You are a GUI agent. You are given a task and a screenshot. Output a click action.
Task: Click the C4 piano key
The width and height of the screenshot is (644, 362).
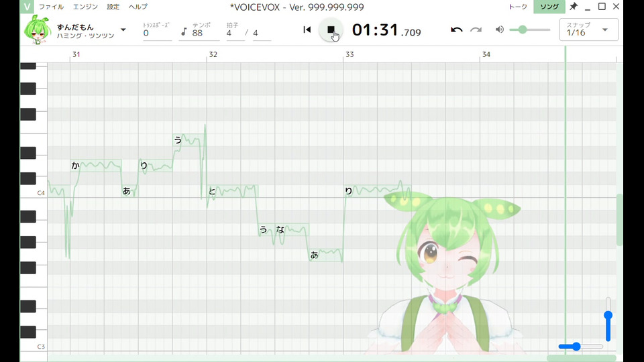pos(34,192)
